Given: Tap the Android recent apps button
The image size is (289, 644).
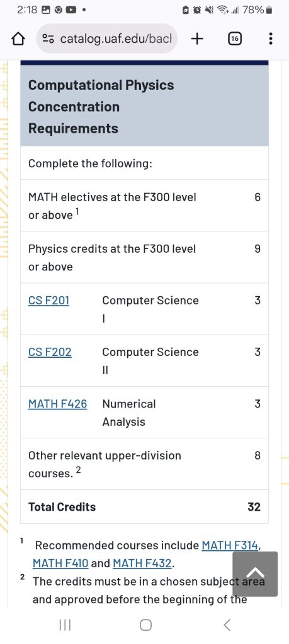Looking at the screenshot, I should click(65, 625).
